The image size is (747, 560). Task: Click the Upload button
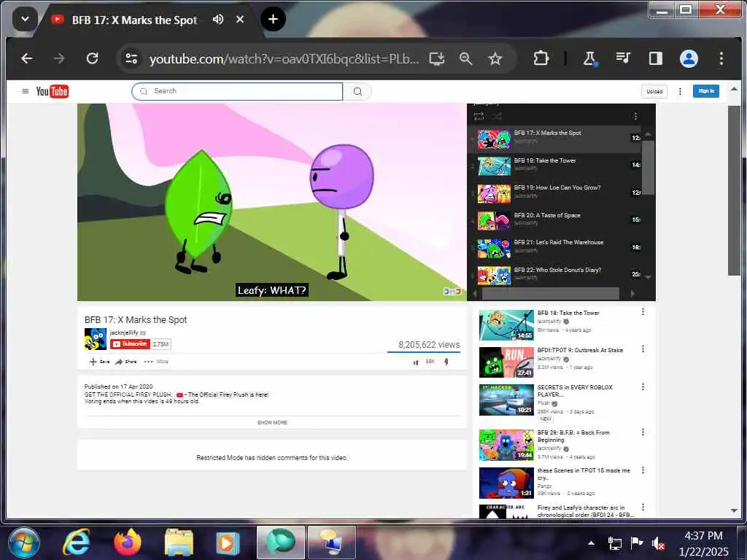654,91
